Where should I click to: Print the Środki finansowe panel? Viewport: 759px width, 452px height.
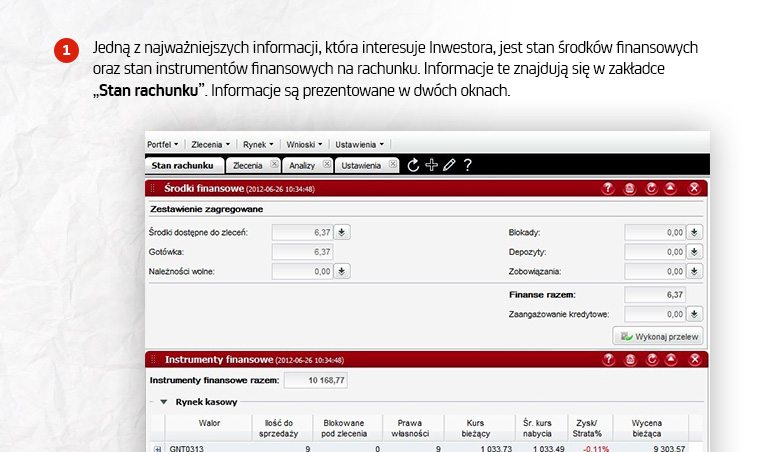tap(630, 188)
